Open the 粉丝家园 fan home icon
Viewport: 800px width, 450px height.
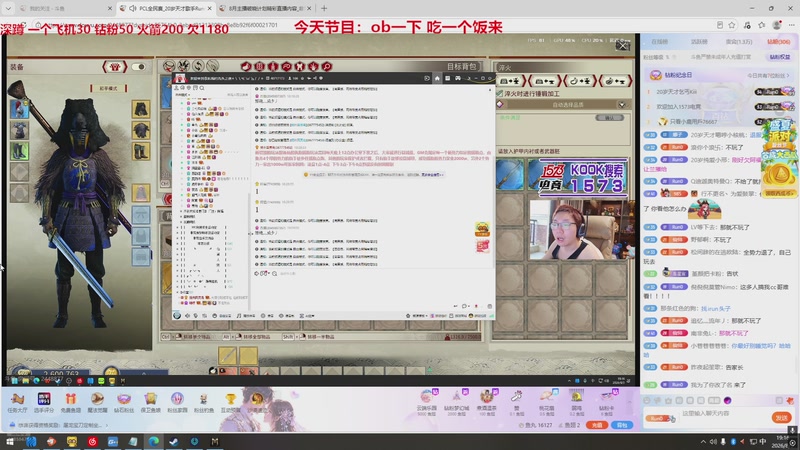(x=177, y=403)
